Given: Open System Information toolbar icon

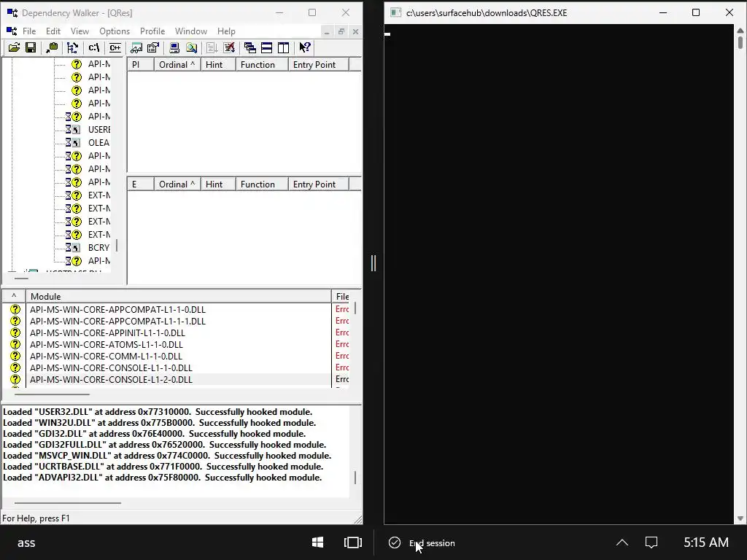Looking at the screenshot, I should pyautogui.click(x=174, y=47).
